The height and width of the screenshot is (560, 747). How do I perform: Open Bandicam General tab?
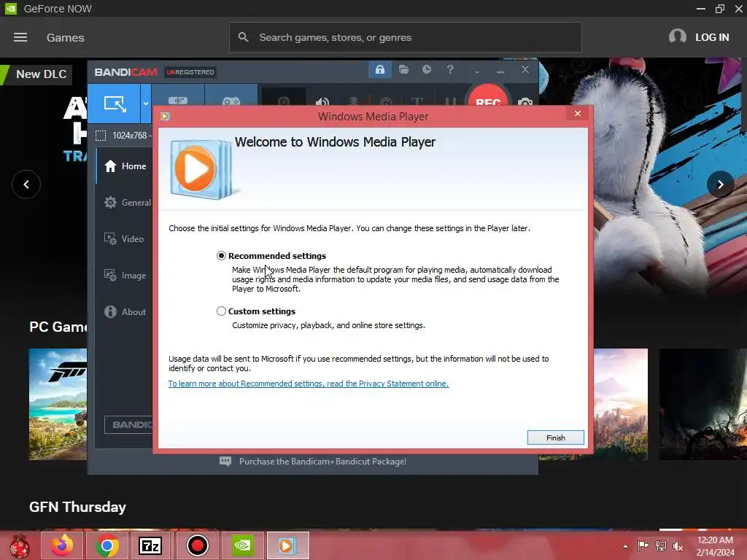click(127, 203)
